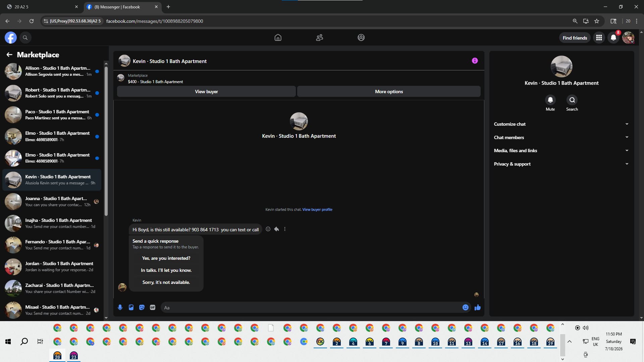Send quick reply 'Sorry, it's not available.'

(166, 282)
